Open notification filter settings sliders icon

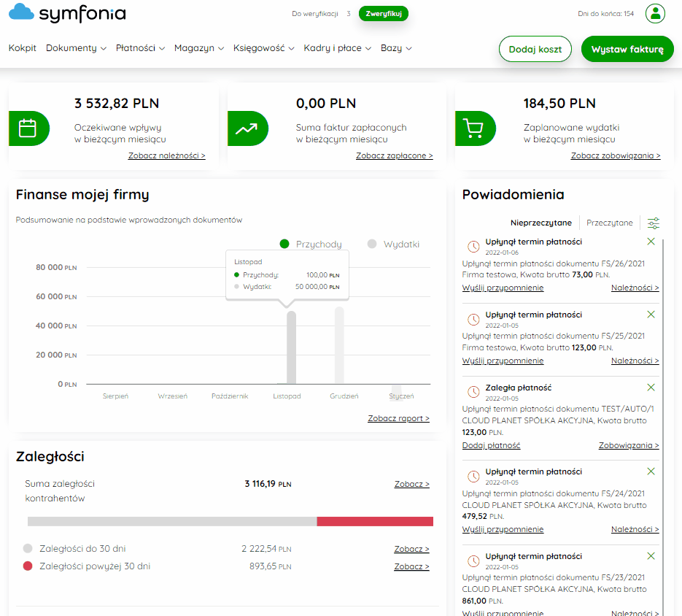[x=654, y=223]
